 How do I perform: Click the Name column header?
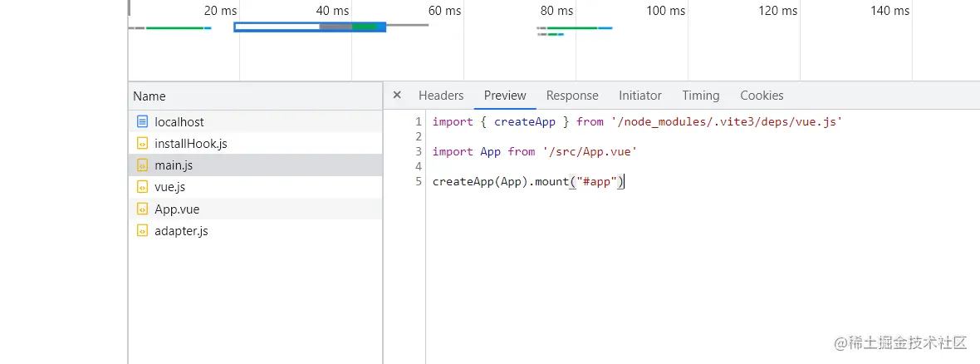[x=149, y=96]
